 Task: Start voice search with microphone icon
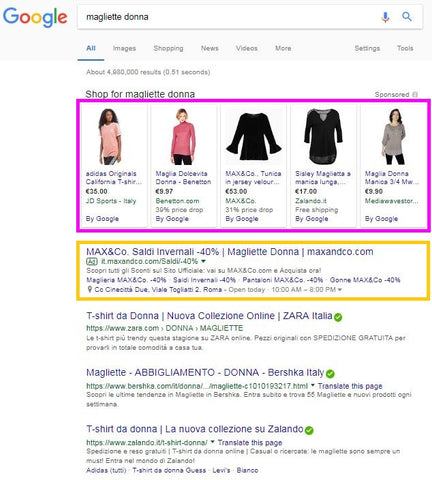[385, 17]
